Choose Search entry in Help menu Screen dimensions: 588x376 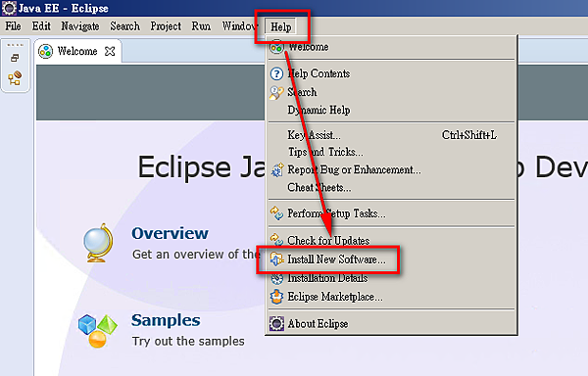click(392, 92)
